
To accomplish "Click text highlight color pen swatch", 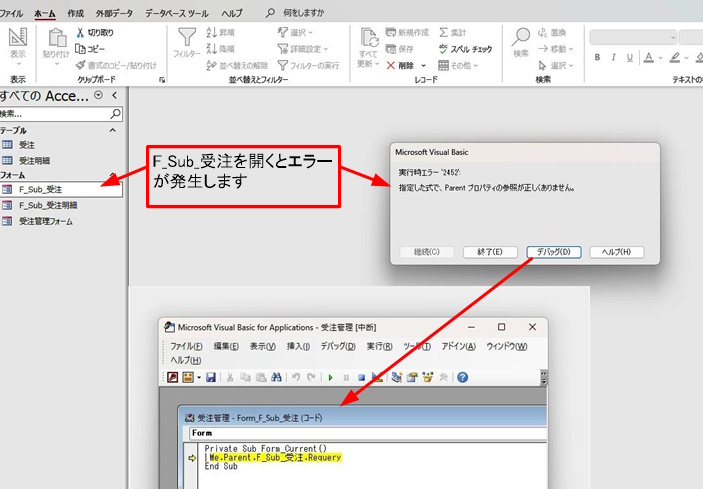I will pos(675,57).
